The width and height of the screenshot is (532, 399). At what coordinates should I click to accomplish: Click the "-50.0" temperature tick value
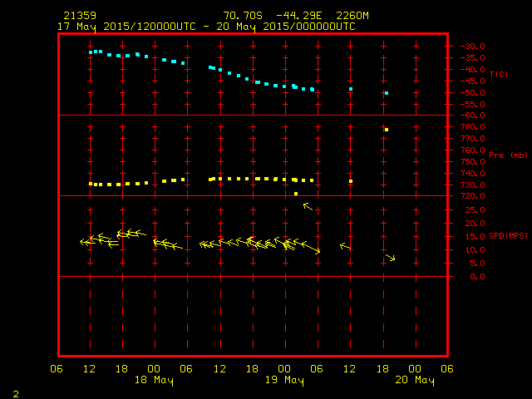473,93
